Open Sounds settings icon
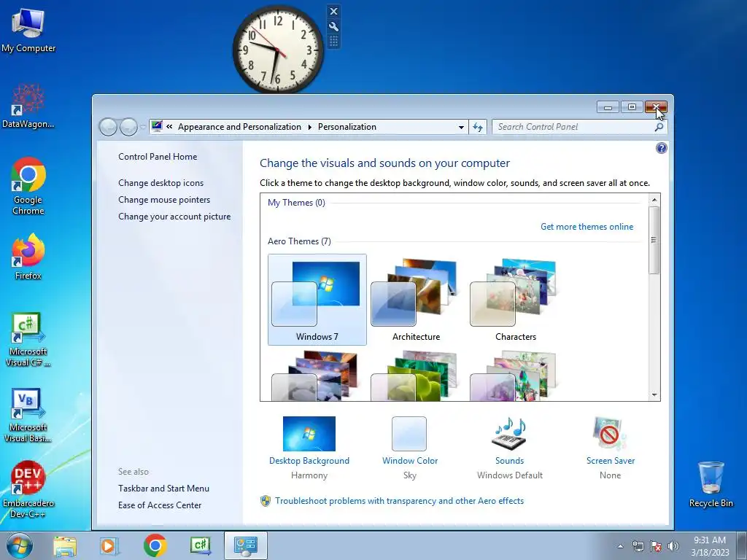The width and height of the screenshot is (747, 560). pos(509,434)
